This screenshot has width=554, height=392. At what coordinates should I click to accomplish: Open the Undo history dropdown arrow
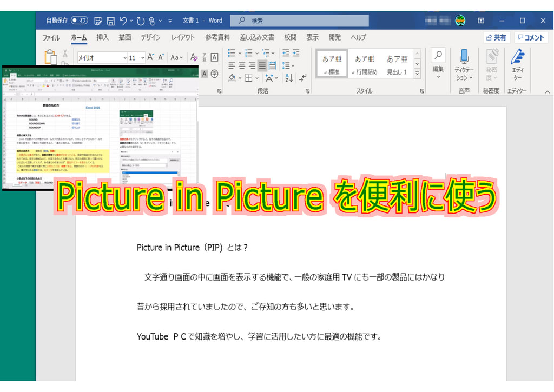(131, 21)
